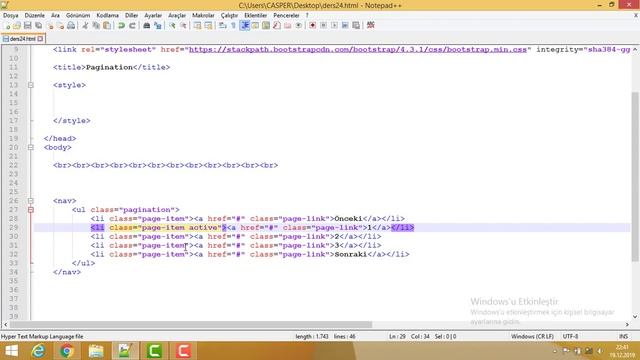This screenshot has width=640, height=360.
Task: Click the horizontal scrollbar right arrow
Action: 627,324
